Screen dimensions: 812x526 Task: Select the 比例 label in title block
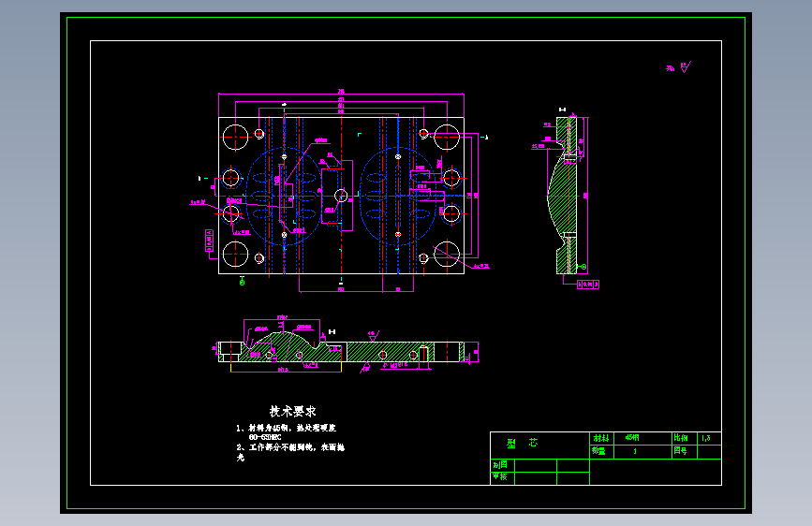coord(681,438)
